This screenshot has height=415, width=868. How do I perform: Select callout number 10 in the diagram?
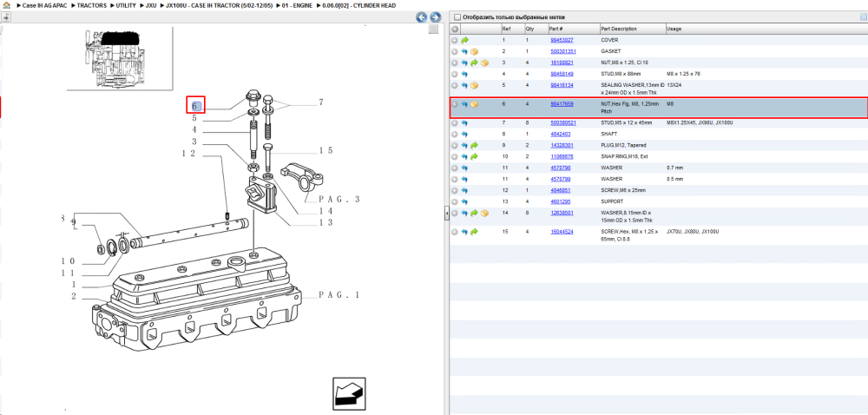[68, 261]
